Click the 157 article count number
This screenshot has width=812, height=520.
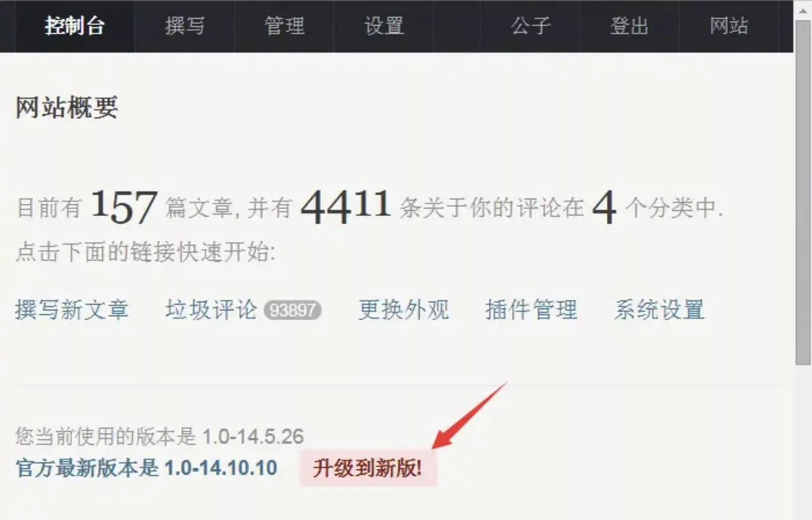[x=124, y=206]
